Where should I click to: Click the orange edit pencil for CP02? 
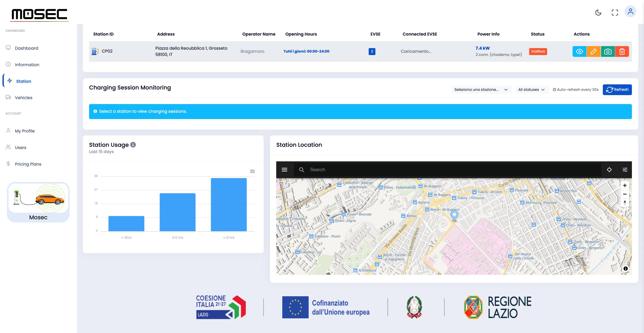pyautogui.click(x=593, y=51)
